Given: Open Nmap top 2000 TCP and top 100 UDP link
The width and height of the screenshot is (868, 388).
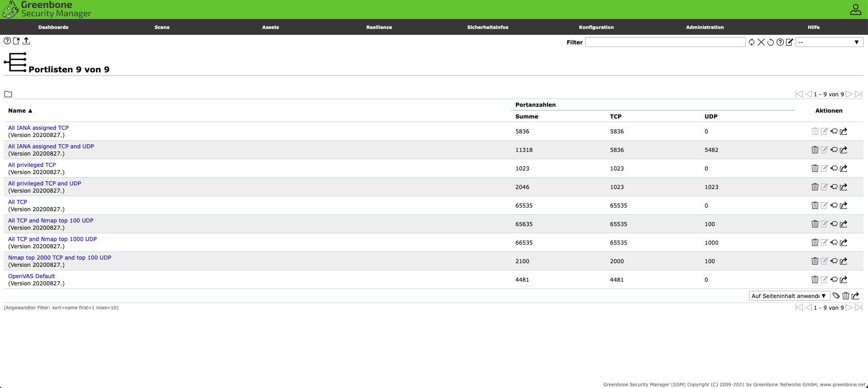Looking at the screenshot, I should pyautogui.click(x=60, y=258).
